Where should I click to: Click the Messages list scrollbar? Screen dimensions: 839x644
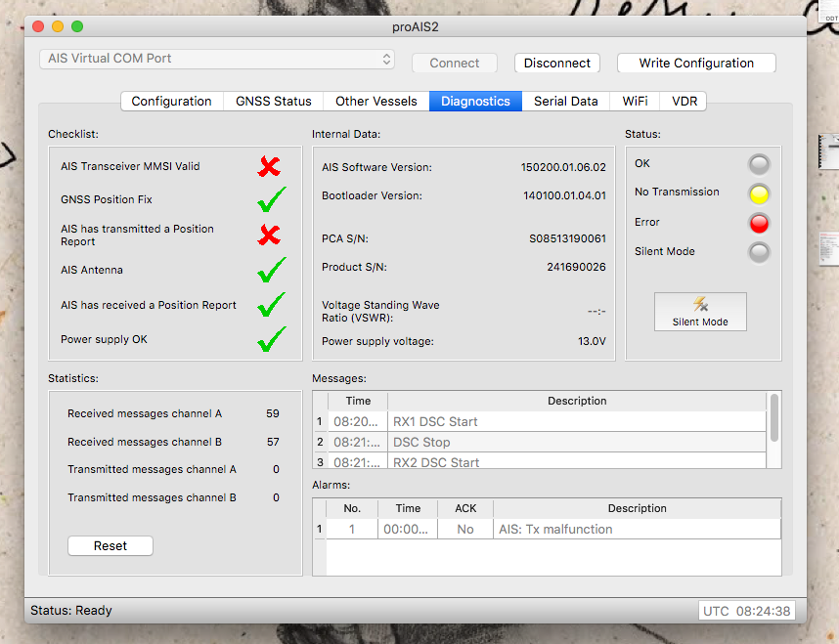click(x=773, y=417)
